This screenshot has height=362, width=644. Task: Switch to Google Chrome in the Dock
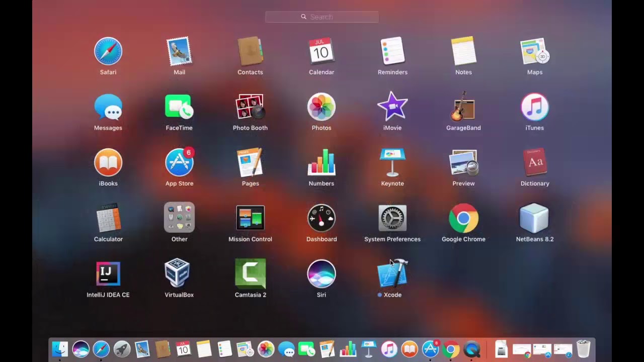451,349
